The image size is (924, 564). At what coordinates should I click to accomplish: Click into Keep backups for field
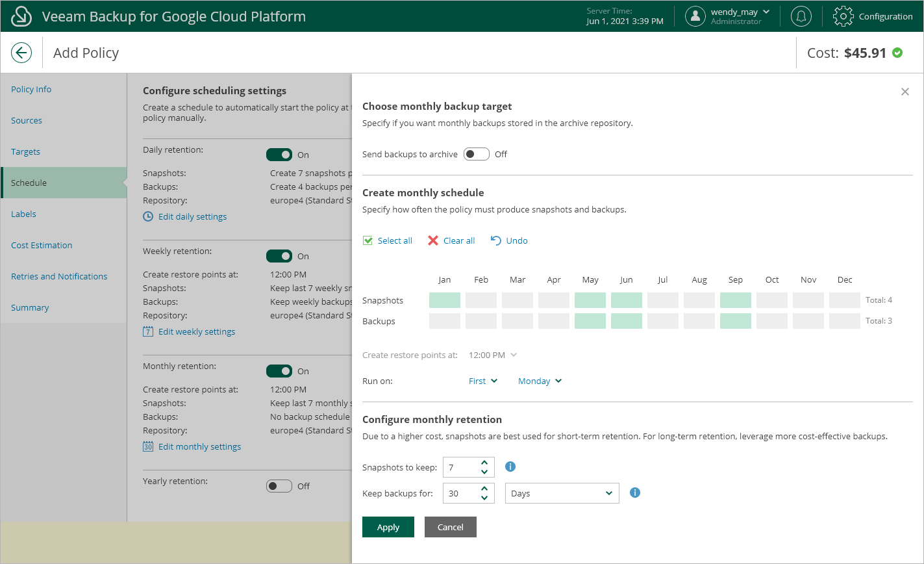point(461,493)
